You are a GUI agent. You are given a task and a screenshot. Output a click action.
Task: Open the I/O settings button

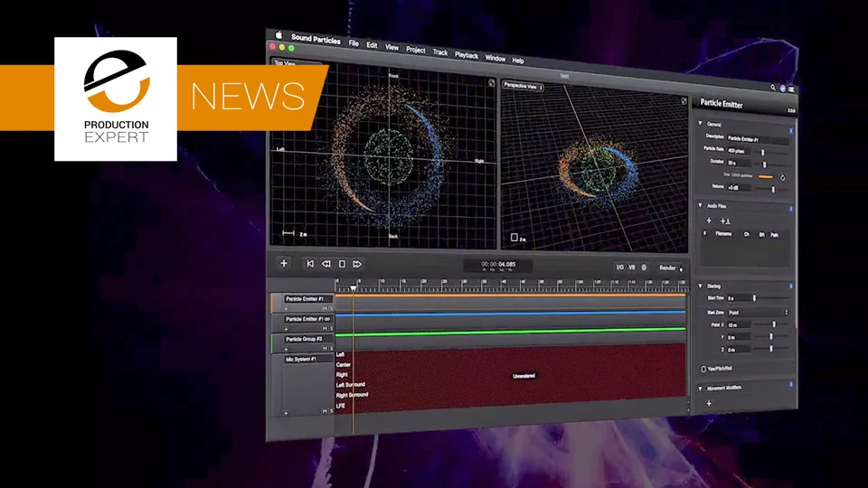click(x=620, y=267)
